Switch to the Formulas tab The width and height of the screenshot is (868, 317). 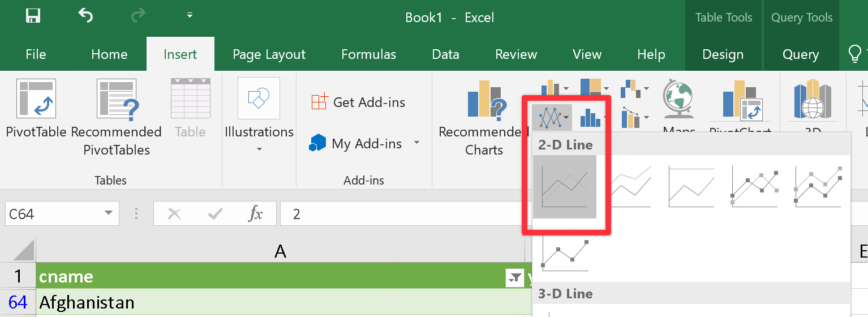[x=368, y=54]
